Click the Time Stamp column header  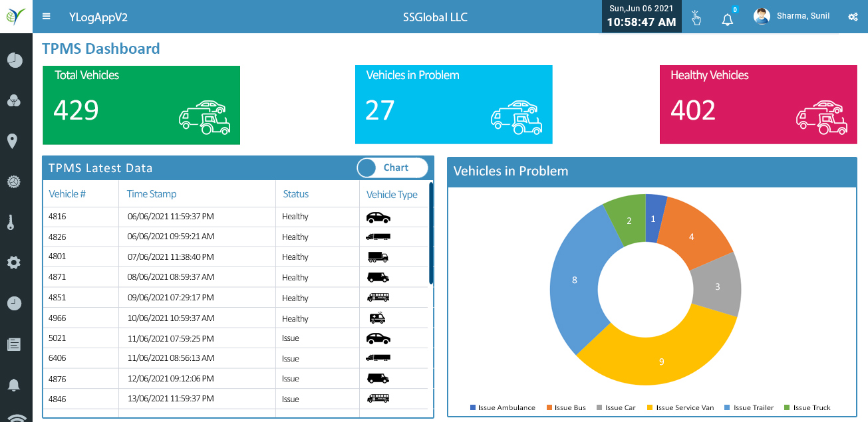coord(152,194)
